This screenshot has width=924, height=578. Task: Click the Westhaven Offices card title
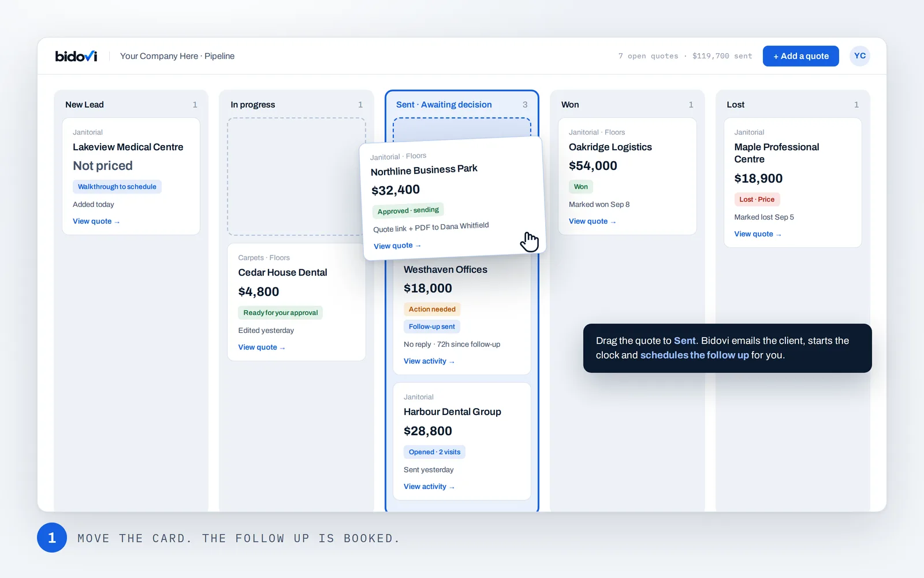coord(445,270)
